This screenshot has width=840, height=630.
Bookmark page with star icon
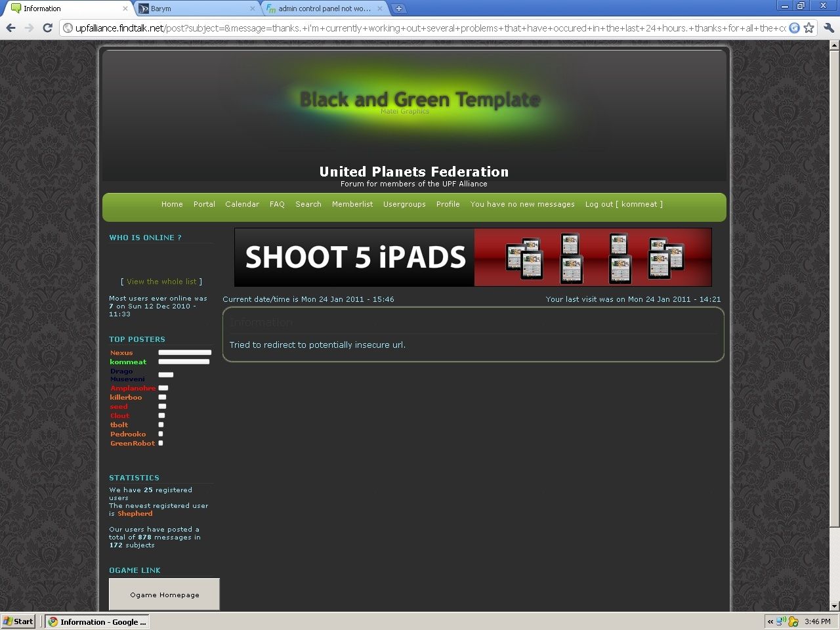[x=809, y=28]
